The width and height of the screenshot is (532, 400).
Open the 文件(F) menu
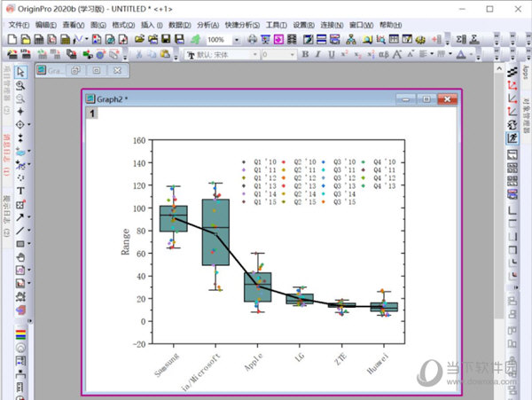click(19, 25)
